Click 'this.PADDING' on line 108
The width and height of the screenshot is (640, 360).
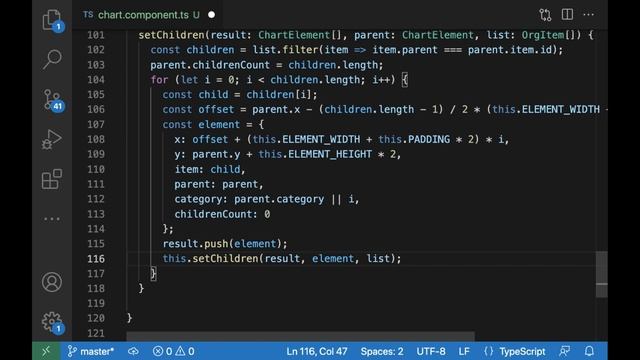point(414,140)
